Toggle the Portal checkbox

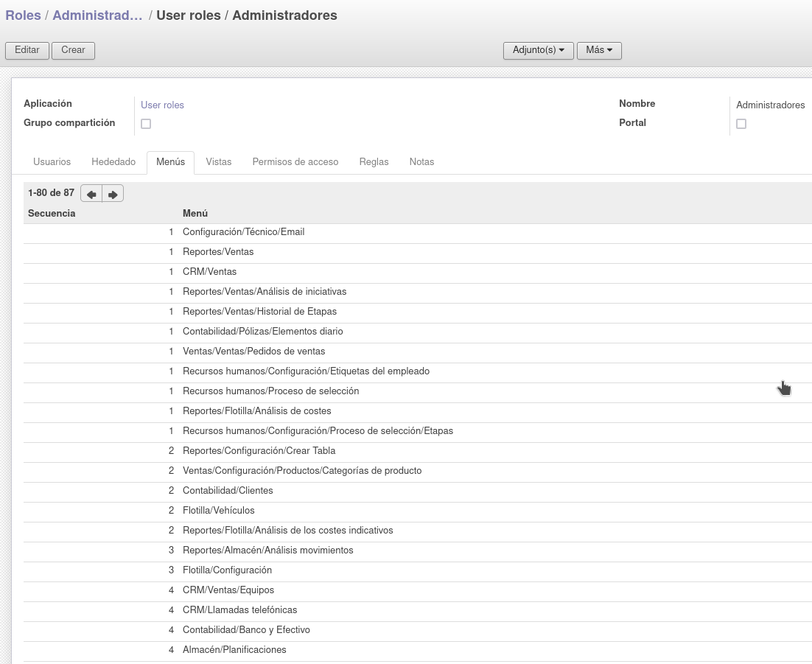(741, 124)
